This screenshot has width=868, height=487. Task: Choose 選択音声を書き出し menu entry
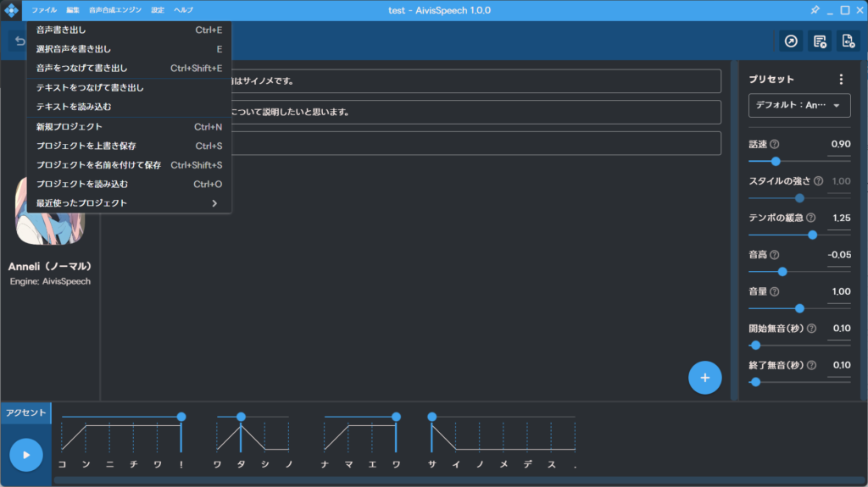click(129, 49)
